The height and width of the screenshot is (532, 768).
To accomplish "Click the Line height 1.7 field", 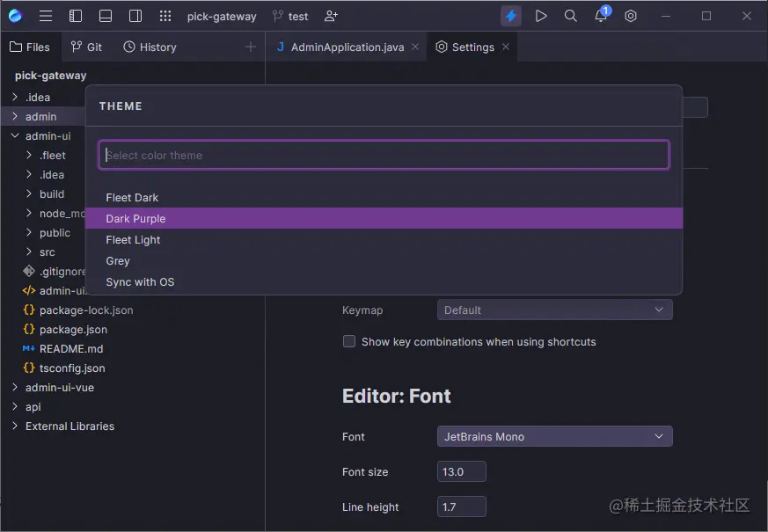I will (461, 506).
